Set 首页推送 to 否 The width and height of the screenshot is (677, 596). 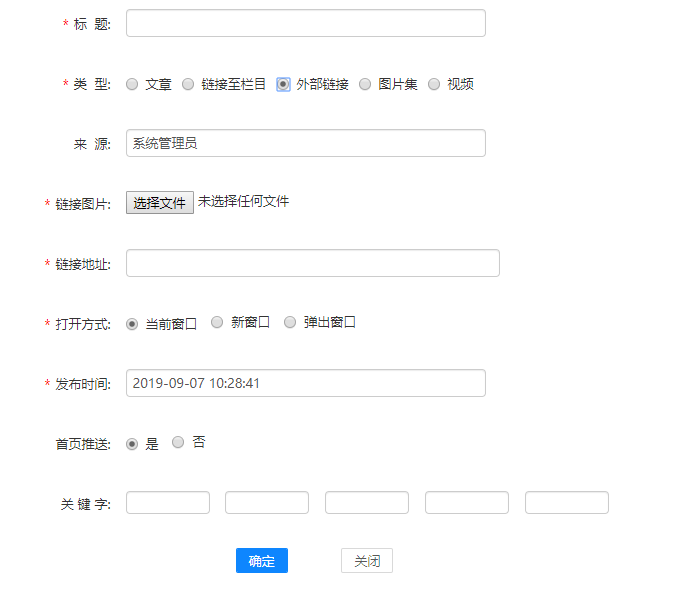pyautogui.click(x=178, y=442)
